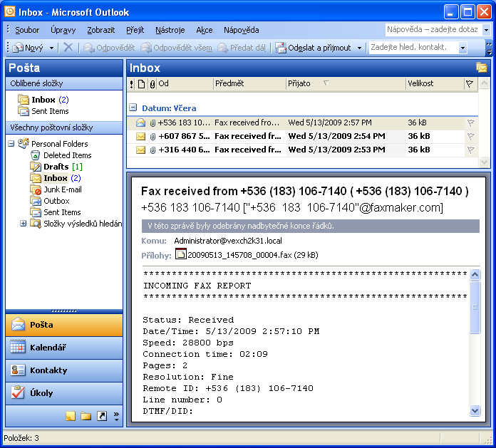Open the Odeslat a přijmout dropdown arrow
The height and width of the screenshot is (448, 496).
click(359, 48)
